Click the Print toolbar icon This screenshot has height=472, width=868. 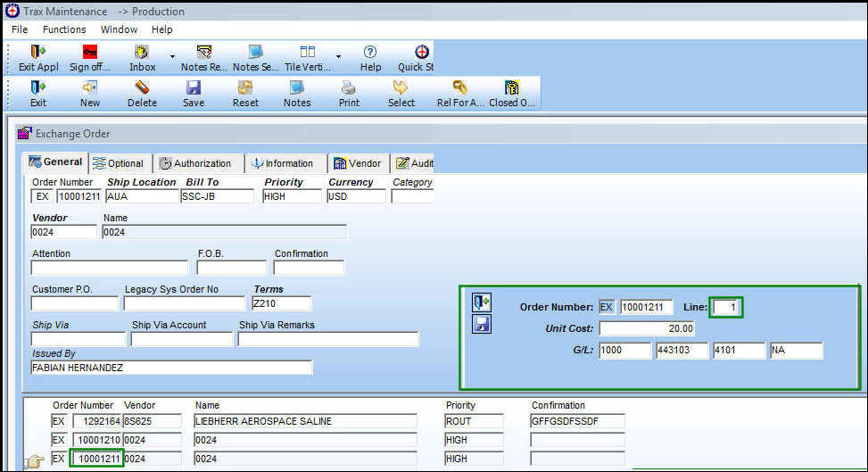pyautogui.click(x=349, y=87)
